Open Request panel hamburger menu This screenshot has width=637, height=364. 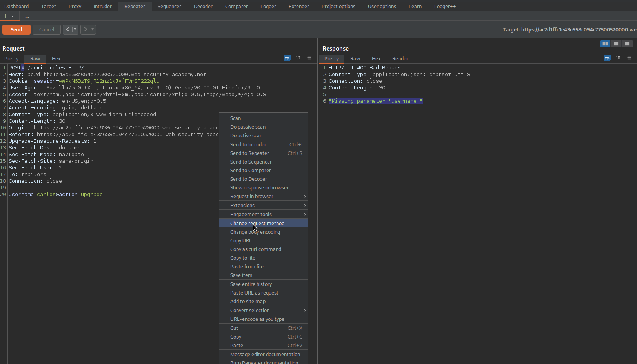click(x=309, y=58)
